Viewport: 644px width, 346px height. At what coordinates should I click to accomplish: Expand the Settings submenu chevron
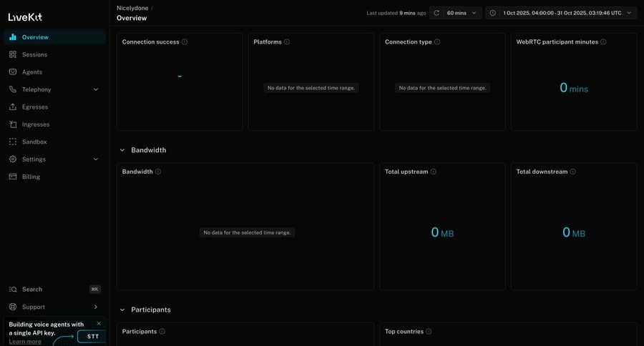[96, 159]
